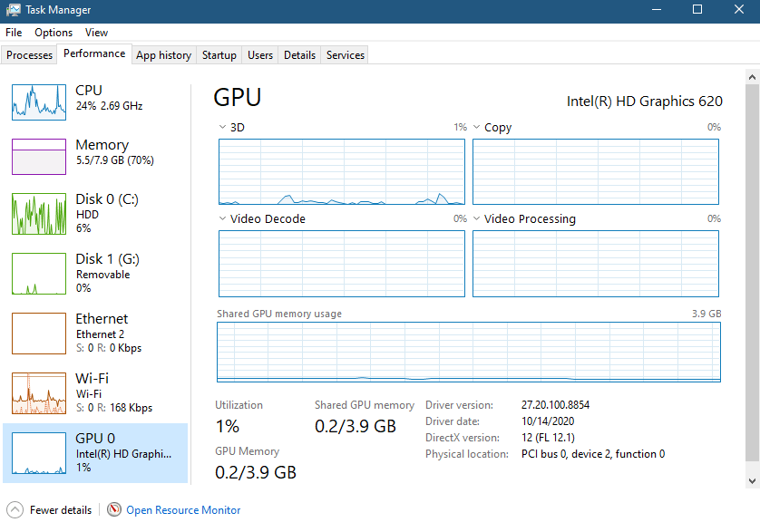
Task: Click the scrollbar up arrow
Action: tap(752, 76)
